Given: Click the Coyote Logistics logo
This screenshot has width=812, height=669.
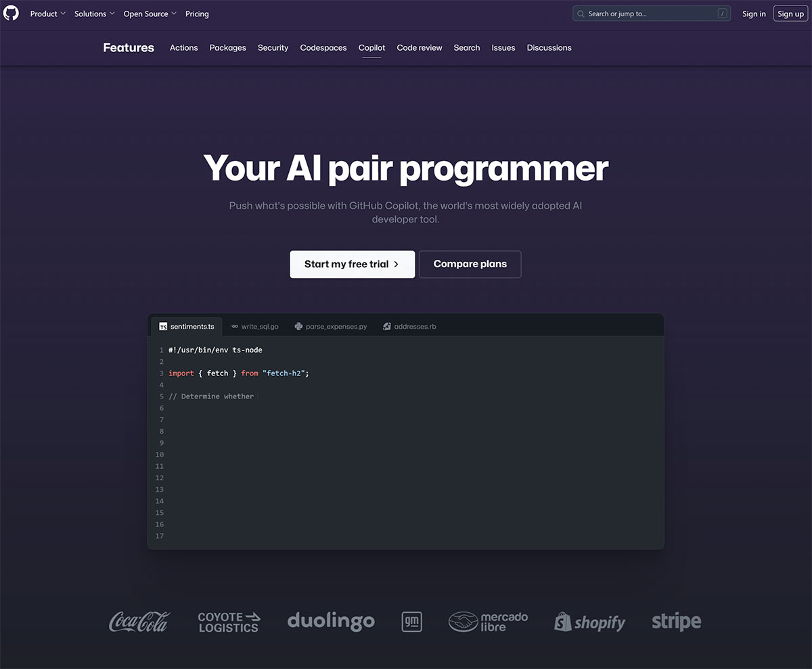Looking at the screenshot, I should tap(229, 622).
